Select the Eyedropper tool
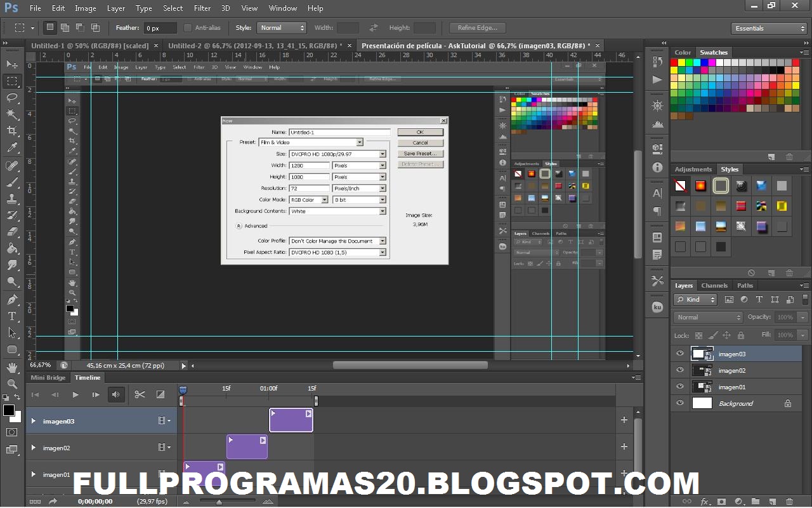The width and height of the screenshot is (812, 508). (12, 148)
